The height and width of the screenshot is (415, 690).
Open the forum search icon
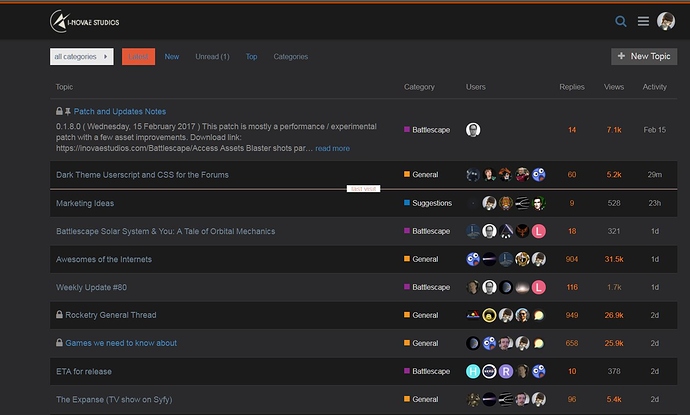click(x=620, y=21)
